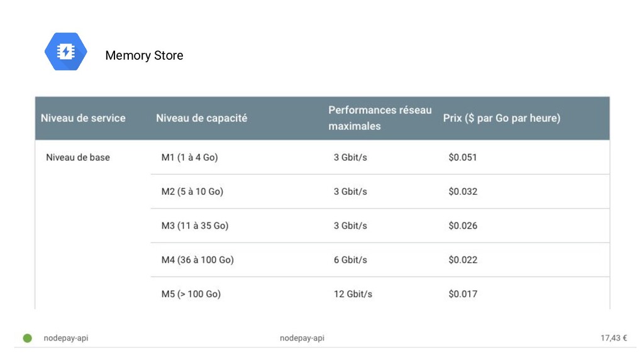Click the $0.017 price for M5
Image resolution: width=644 pixels, height=362 pixels.
462,293
